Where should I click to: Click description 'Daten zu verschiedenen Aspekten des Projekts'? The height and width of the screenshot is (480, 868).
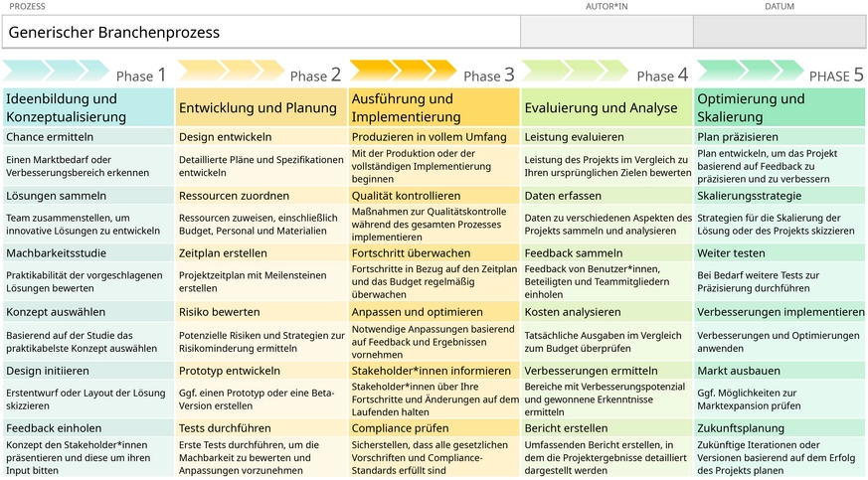tap(608, 224)
